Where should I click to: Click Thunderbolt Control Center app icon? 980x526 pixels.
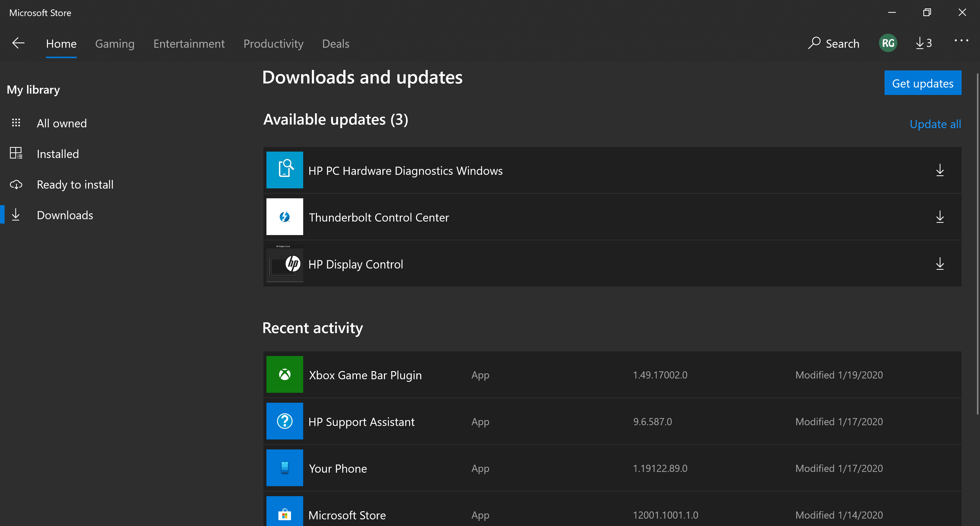pos(285,217)
